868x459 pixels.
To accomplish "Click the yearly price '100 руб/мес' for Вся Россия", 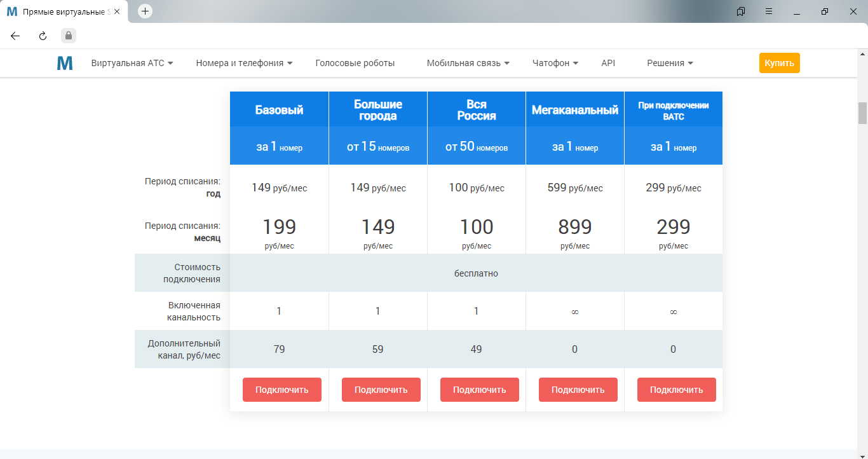I will click(x=477, y=188).
